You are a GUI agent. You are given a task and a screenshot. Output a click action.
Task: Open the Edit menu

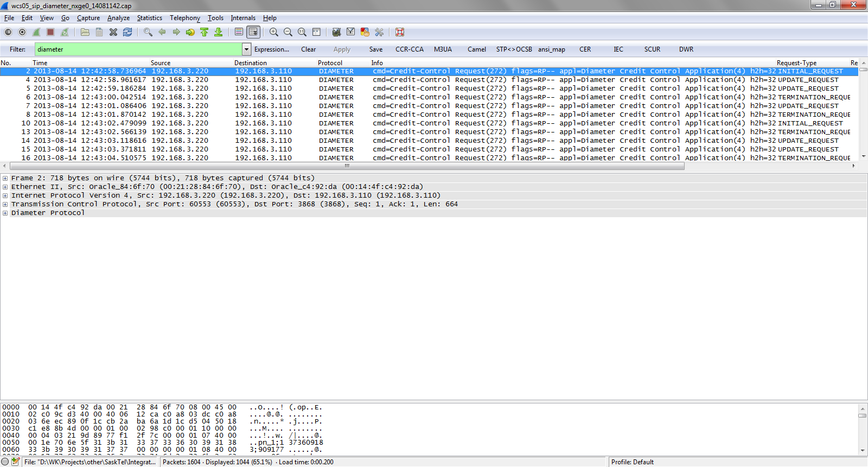[x=27, y=18]
